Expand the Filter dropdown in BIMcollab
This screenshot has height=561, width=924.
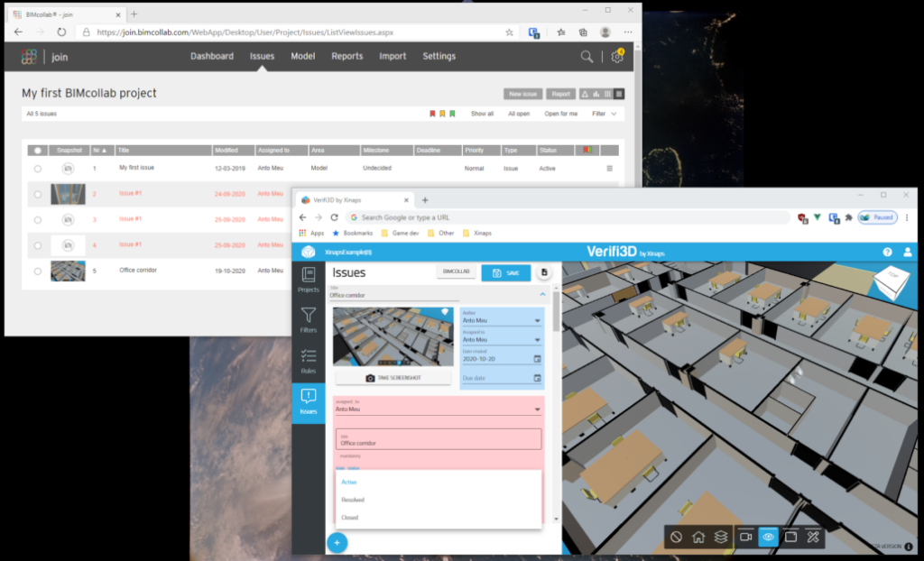tap(605, 114)
